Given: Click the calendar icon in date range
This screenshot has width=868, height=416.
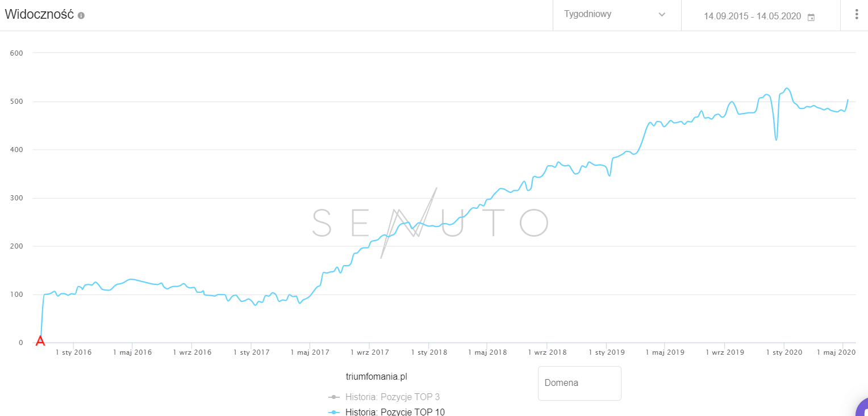Looking at the screenshot, I should tap(811, 17).
